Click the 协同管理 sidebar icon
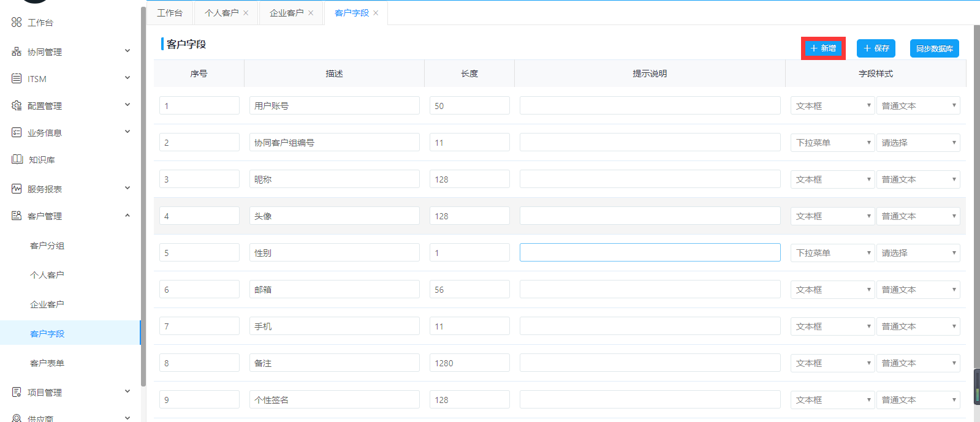Image resolution: width=980 pixels, height=422 pixels. pos(17,51)
